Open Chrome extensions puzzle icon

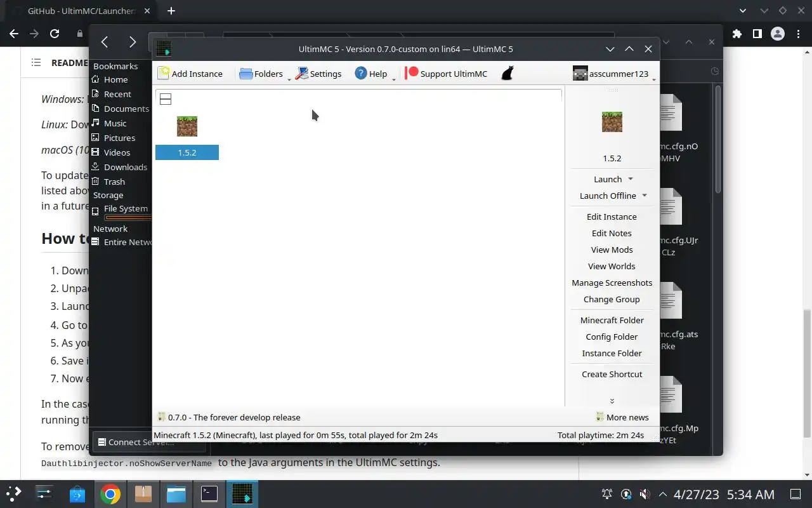click(x=737, y=34)
